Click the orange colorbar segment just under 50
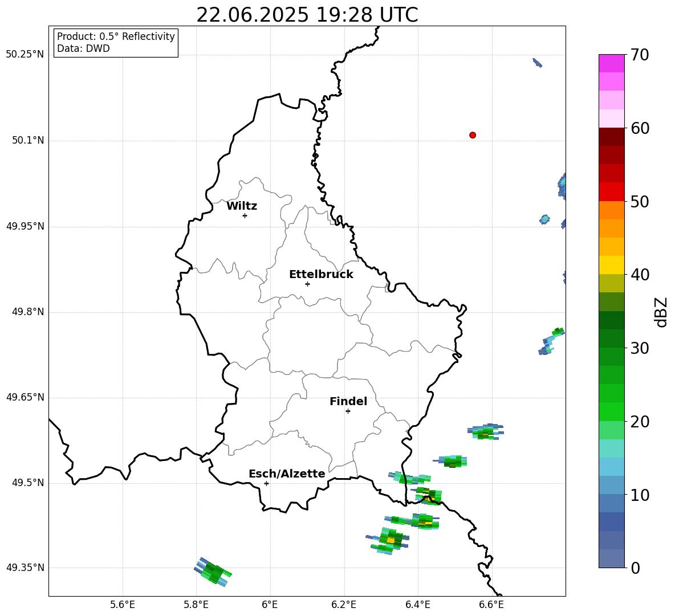The width and height of the screenshot is (675, 616). coord(611,210)
